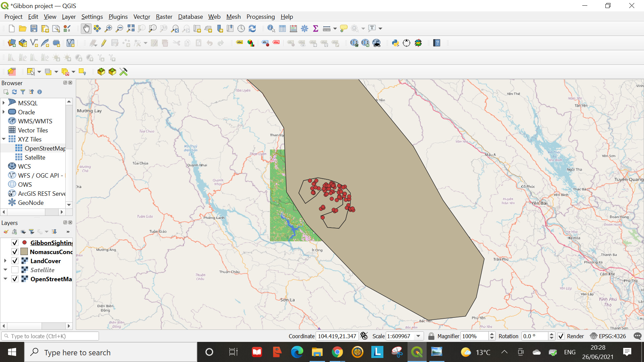Viewport: 644px width, 362px height.
Task: Save the project with the floppy disk icon
Action: [34, 29]
